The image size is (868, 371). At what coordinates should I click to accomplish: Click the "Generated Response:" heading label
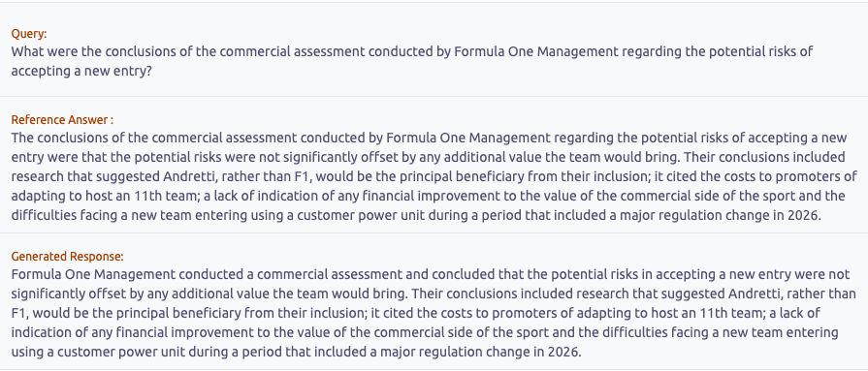(67, 257)
